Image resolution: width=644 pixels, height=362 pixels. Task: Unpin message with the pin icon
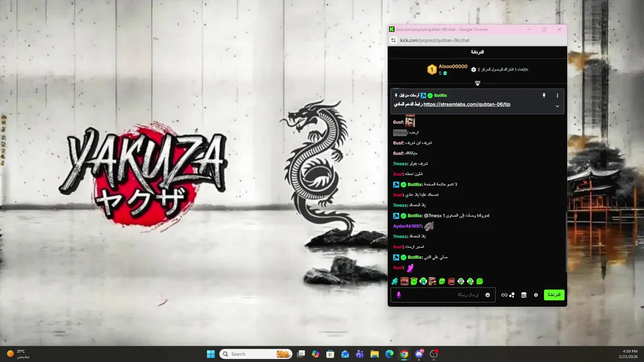pos(544,96)
